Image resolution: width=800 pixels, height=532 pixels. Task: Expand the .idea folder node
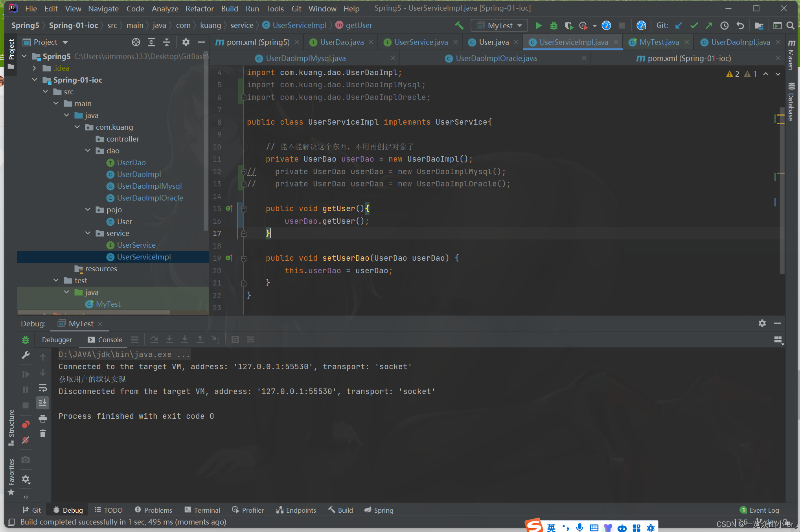coord(35,68)
